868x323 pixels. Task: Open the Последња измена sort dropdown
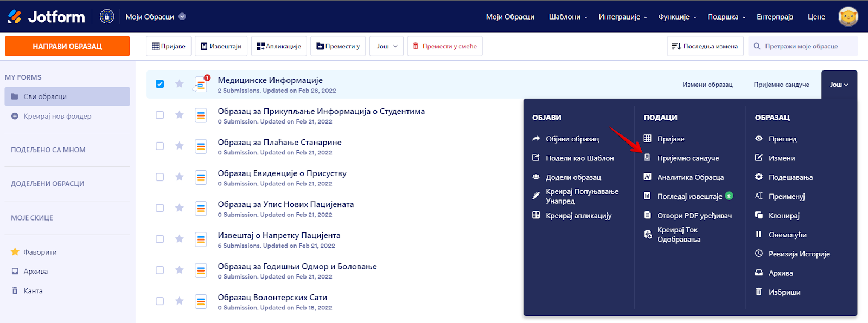pyautogui.click(x=705, y=46)
